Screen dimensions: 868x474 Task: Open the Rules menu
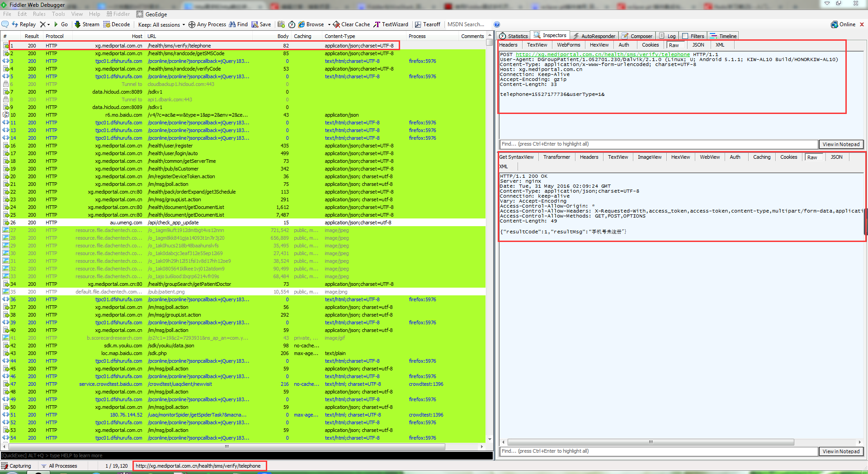coord(39,14)
